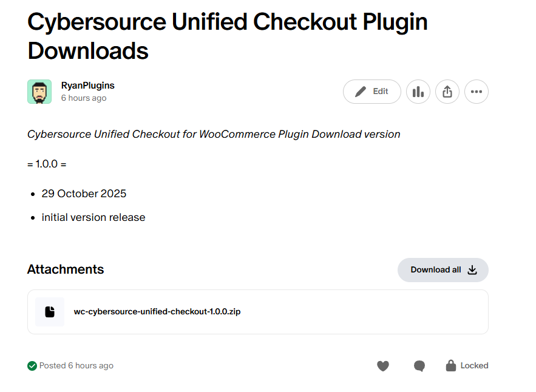Open comments with speech bubble icon
Screen dimensions: 536x392
click(419, 366)
